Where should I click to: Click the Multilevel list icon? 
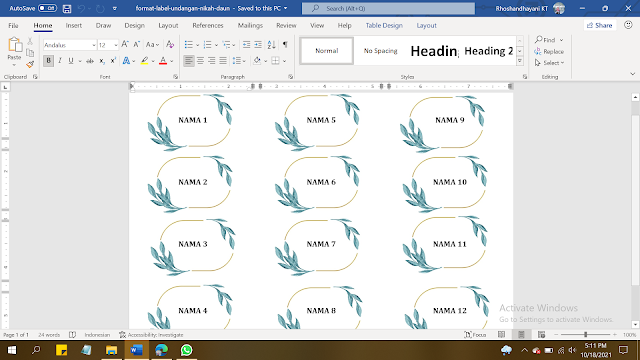226,44
